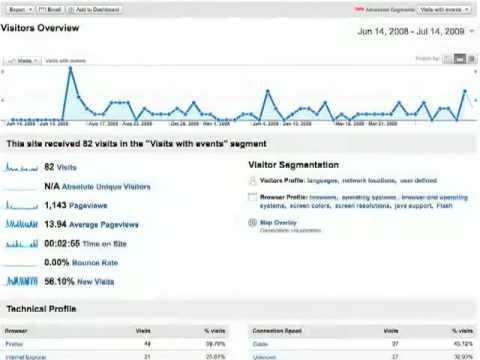Open the Advanced Segments dropdown
This screenshot has height=360, width=480.
[444, 10]
